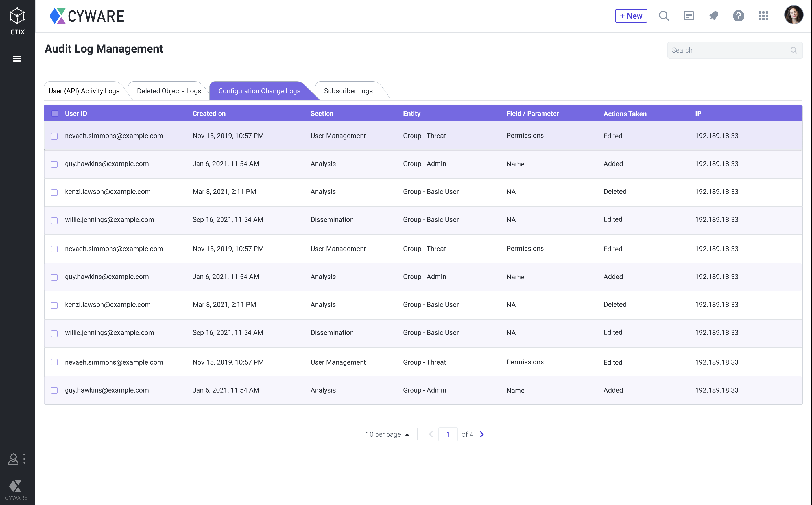Toggle the select-all checkbox in table header
The height and width of the screenshot is (505, 812).
[x=55, y=114]
